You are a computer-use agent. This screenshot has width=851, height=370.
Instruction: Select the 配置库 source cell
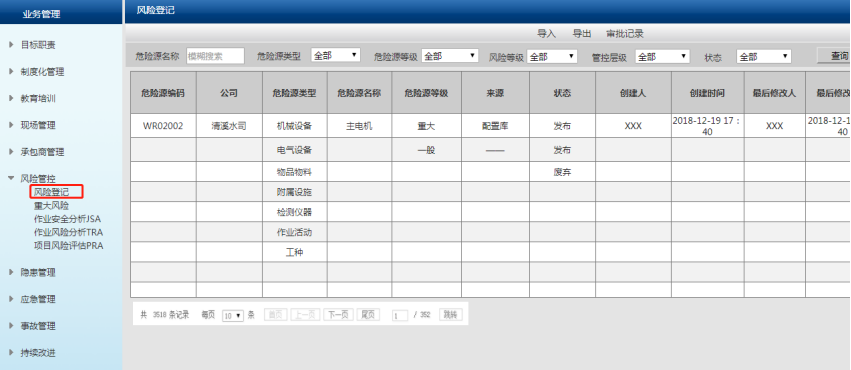pyautogui.click(x=496, y=126)
